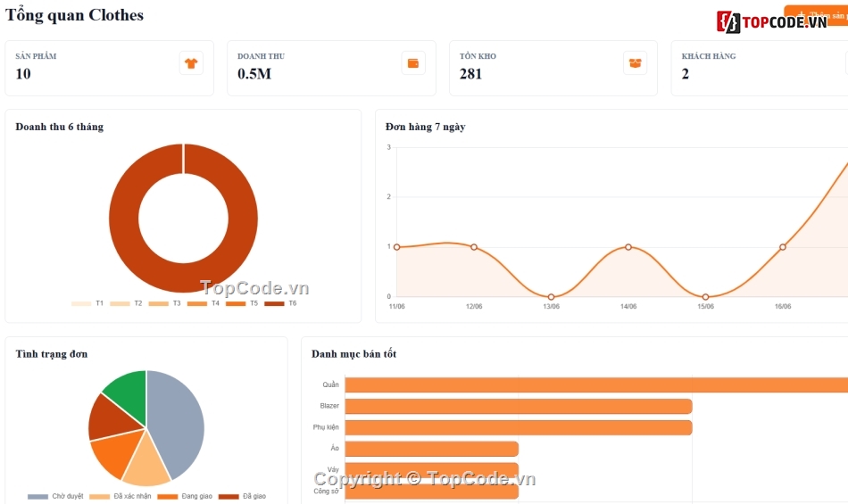
Task: Click the 12/06 data point on line chart
Action: point(474,247)
